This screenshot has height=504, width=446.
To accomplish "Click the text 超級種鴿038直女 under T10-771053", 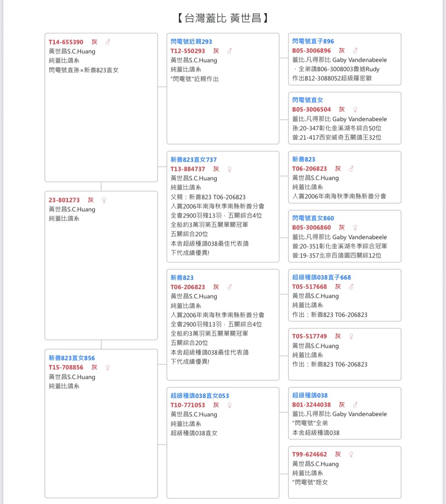I will pyautogui.click(x=194, y=433).
